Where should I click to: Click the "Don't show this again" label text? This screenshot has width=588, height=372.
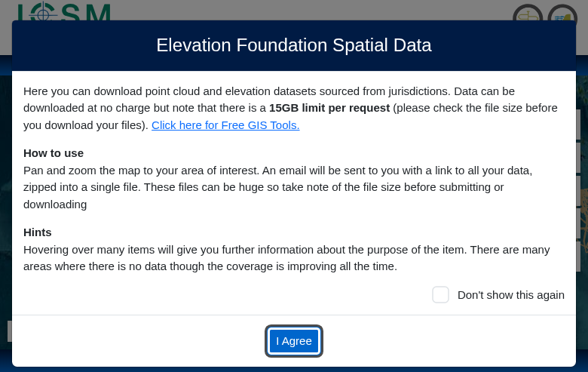click(510, 295)
